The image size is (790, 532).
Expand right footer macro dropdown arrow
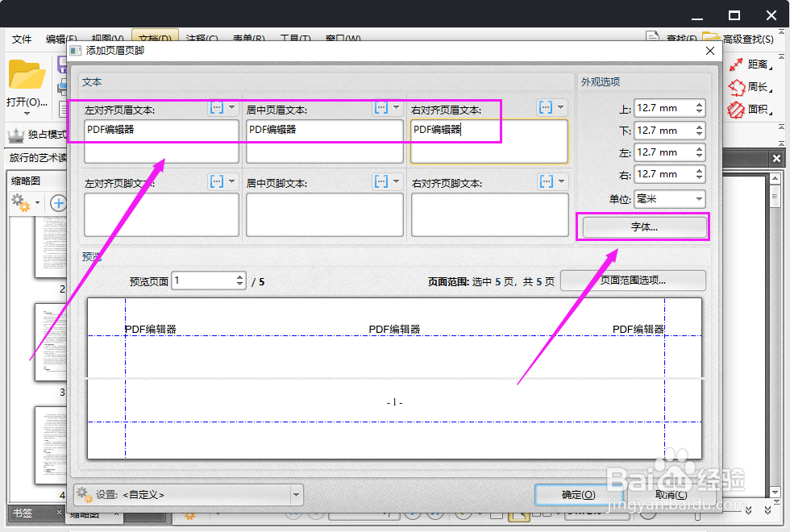coord(561,181)
